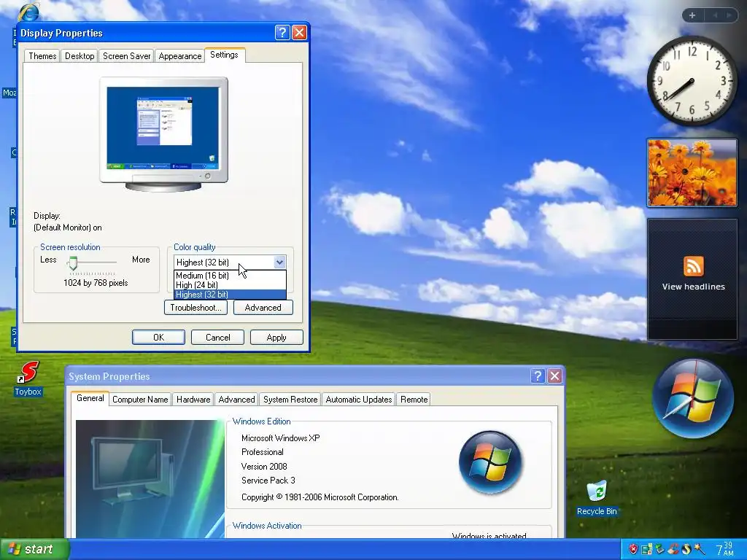747x560 pixels.
Task: Open the Remote tab
Action: 414,400
